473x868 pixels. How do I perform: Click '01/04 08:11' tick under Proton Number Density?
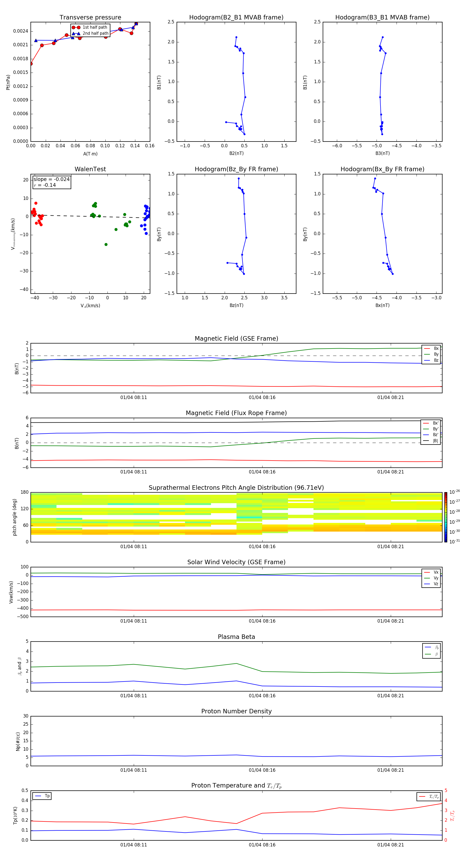click(134, 770)
